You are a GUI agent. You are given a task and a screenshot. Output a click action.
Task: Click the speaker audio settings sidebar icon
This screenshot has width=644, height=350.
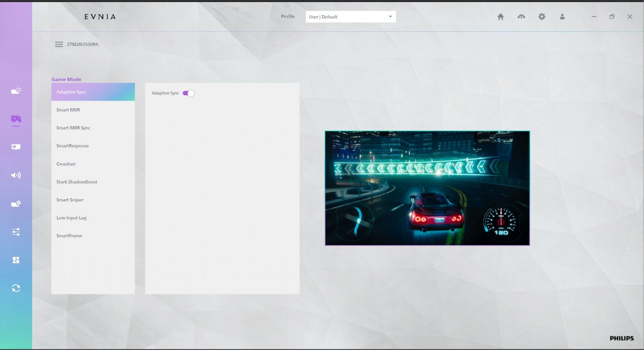(x=16, y=175)
